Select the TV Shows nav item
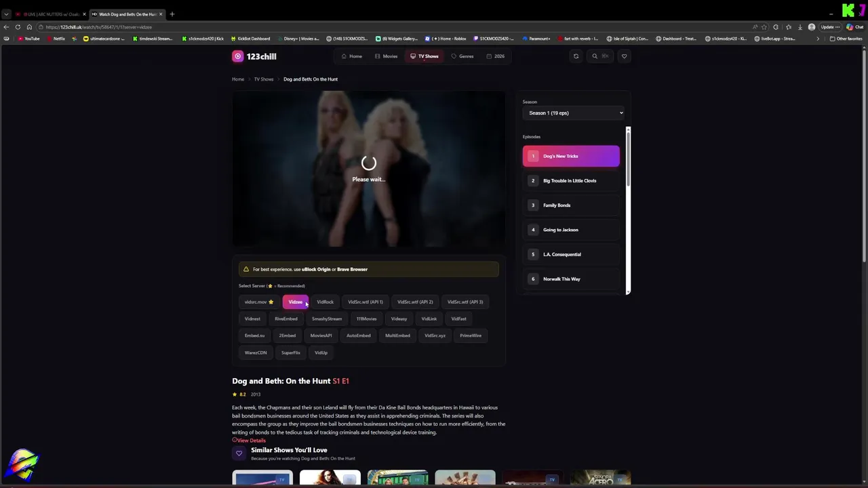This screenshot has width=868, height=488. [425, 56]
